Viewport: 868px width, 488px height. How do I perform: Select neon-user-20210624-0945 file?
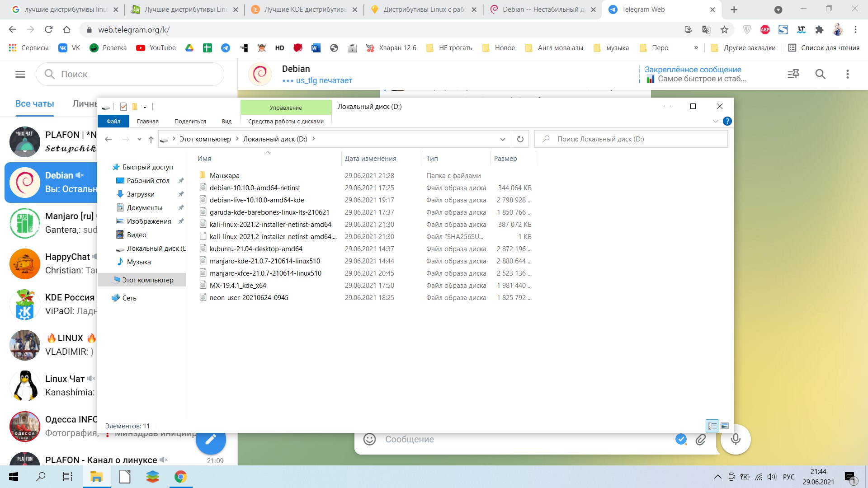click(x=249, y=298)
